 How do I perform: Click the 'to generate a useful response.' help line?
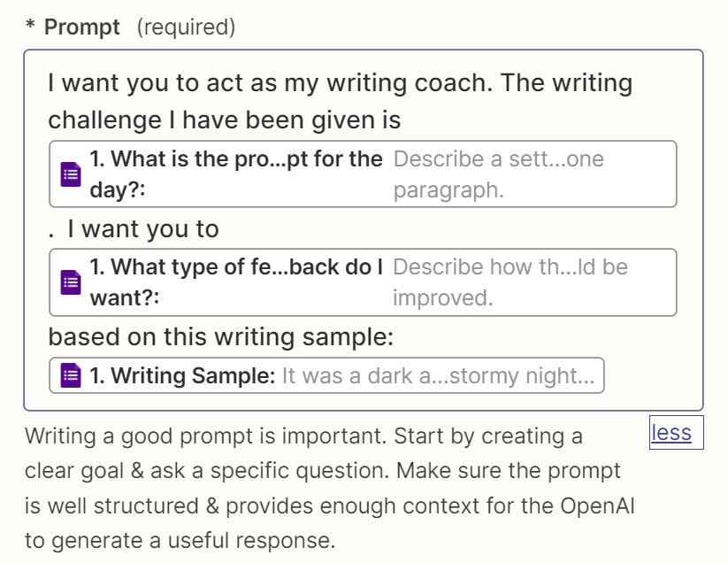click(180, 540)
